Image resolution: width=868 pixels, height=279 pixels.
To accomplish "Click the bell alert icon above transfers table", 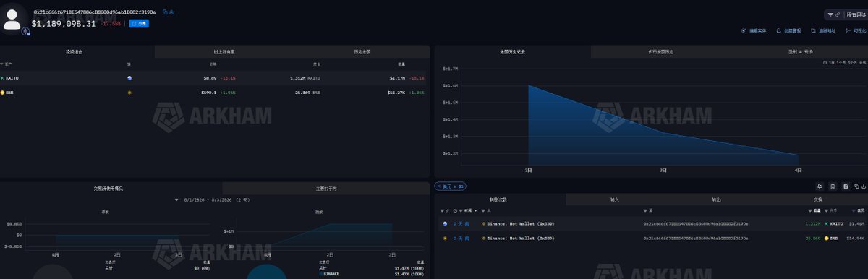I will [x=819, y=186].
